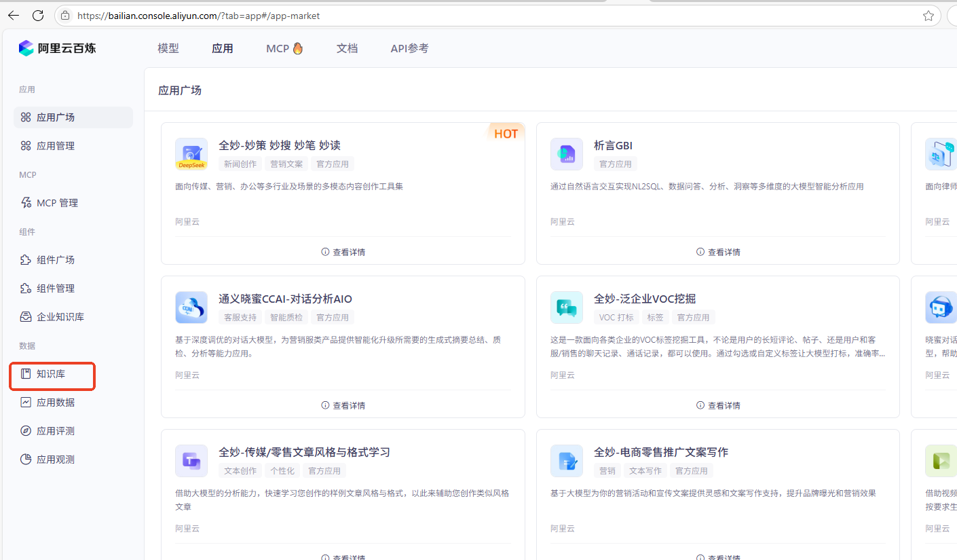Image resolution: width=957 pixels, height=560 pixels.
Task: Select 应用管理 in sidebar
Action: pyautogui.click(x=73, y=146)
